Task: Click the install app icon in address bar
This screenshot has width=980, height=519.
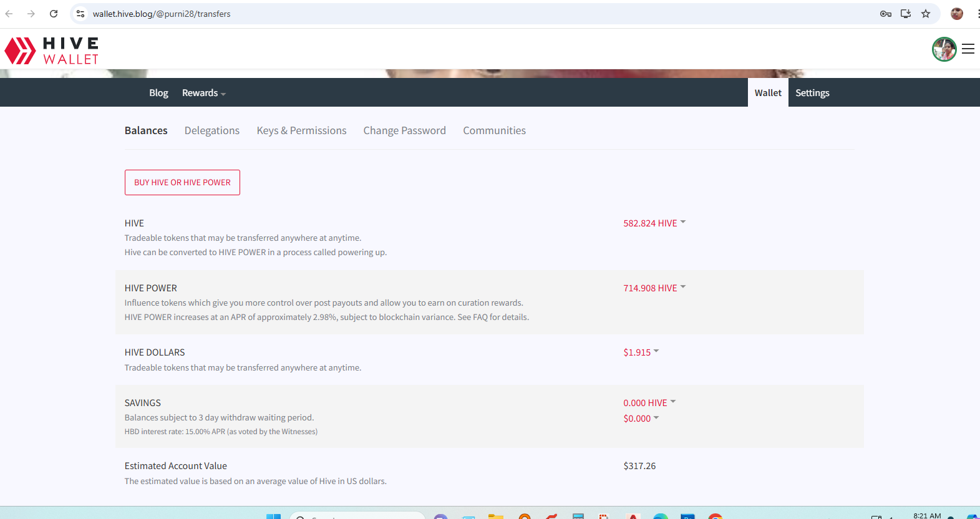Action: click(906, 14)
